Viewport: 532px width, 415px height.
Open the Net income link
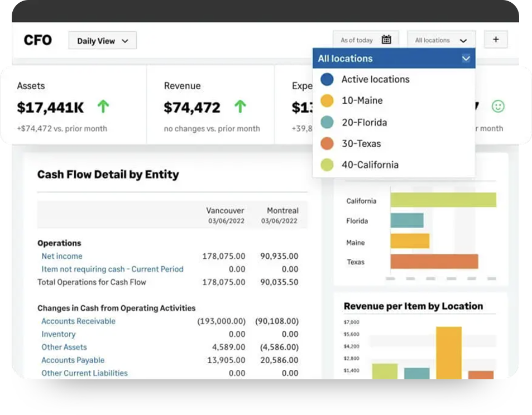pos(62,257)
